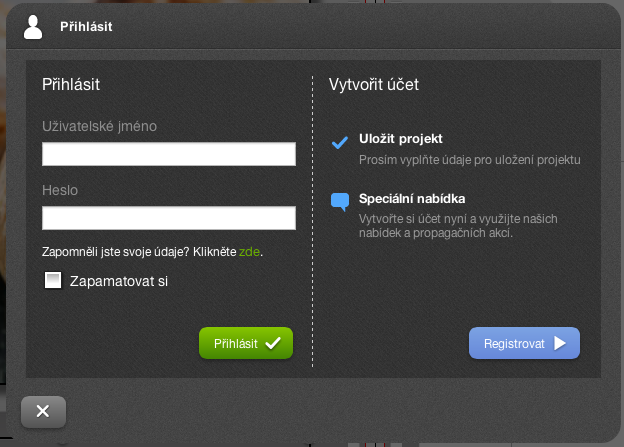Click the arrow icon on Registrovat button

[x=560, y=343]
